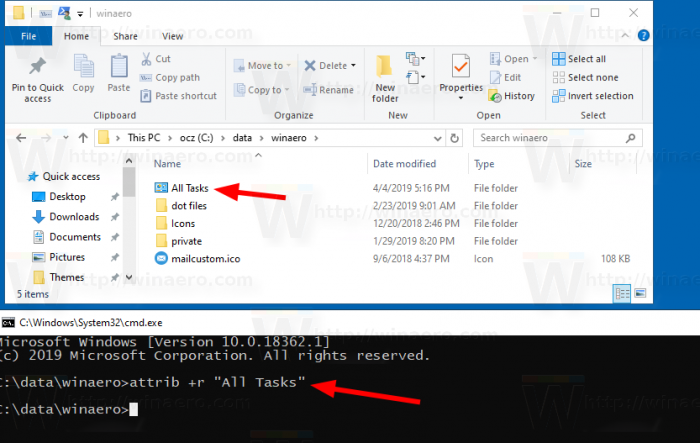The width and height of the screenshot is (700, 443).
Task: Click the navigation pane scrollbar thumb
Action: tap(129, 182)
